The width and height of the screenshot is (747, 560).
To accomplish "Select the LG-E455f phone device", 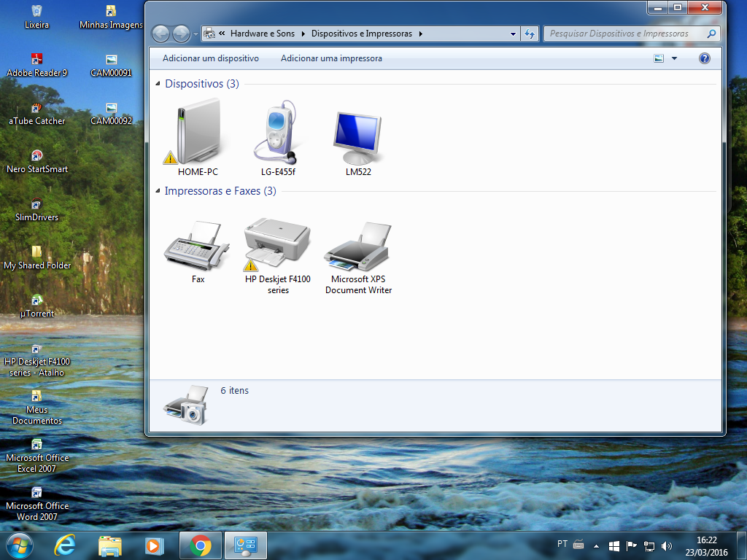I will tap(278, 137).
